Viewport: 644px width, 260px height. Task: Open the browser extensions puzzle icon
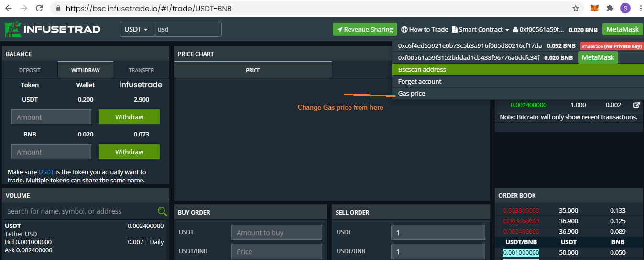[x=610, y=8]
